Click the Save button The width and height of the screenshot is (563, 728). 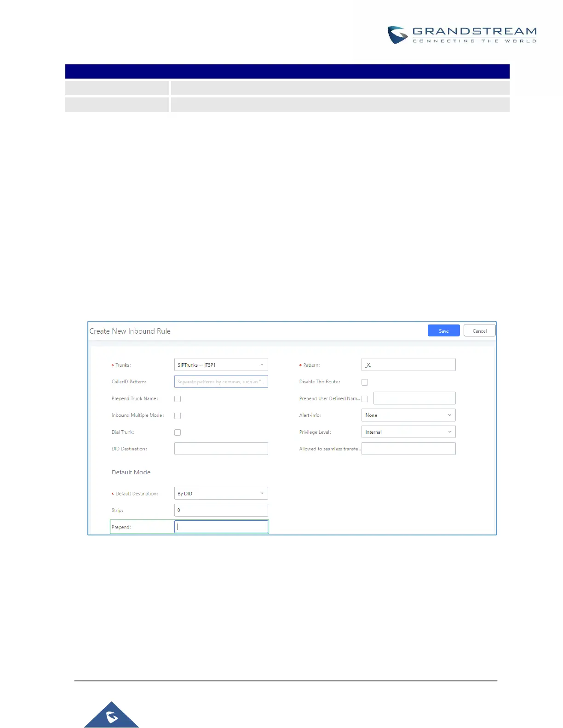click(443, 330)
